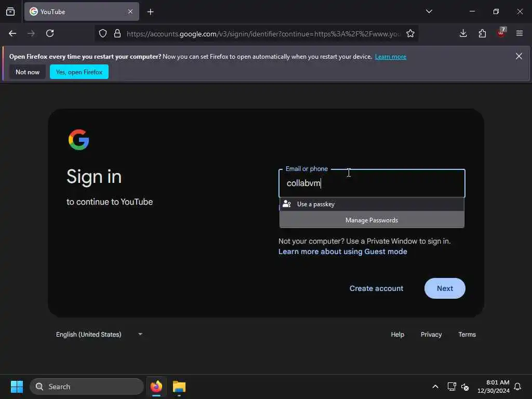The image size is (532, 399).
Task: Click Yes, open Firefox button
Action: pyautogui.click(x=79, y=72)
